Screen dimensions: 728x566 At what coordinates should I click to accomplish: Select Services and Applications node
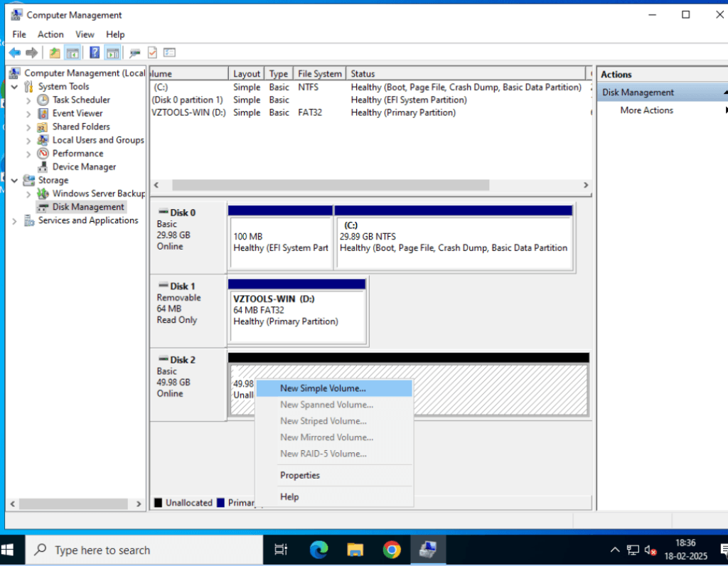88,220
